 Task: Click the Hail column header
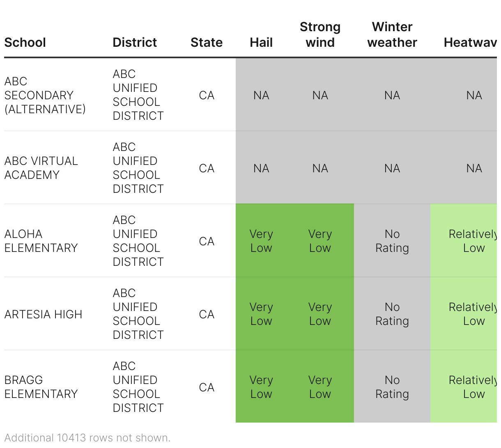pos(261,42)
